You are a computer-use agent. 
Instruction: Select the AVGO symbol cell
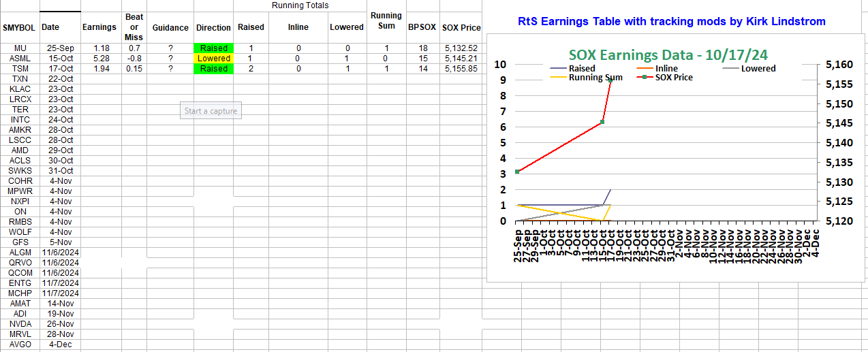(20, 345)
